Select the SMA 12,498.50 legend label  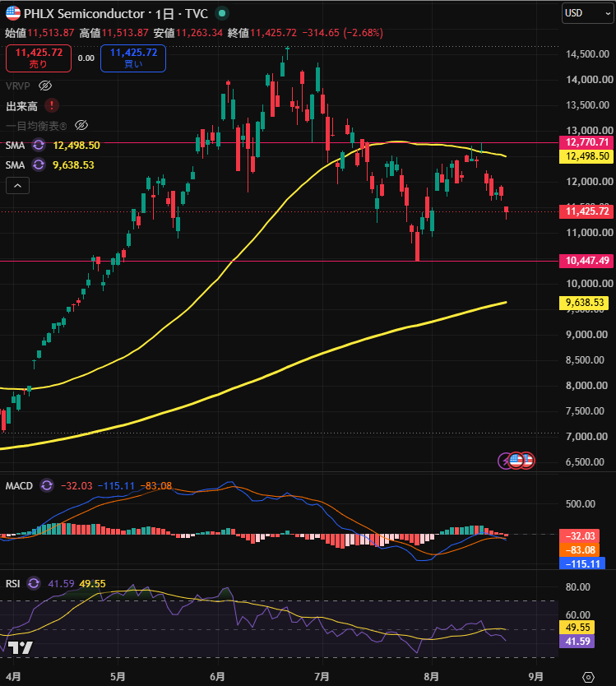click(x=15, y=146)
